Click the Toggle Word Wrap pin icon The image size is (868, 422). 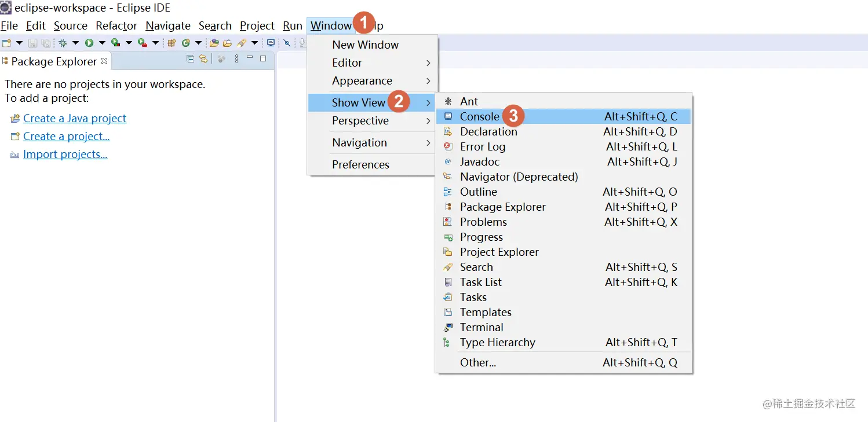tap(287, 43)
